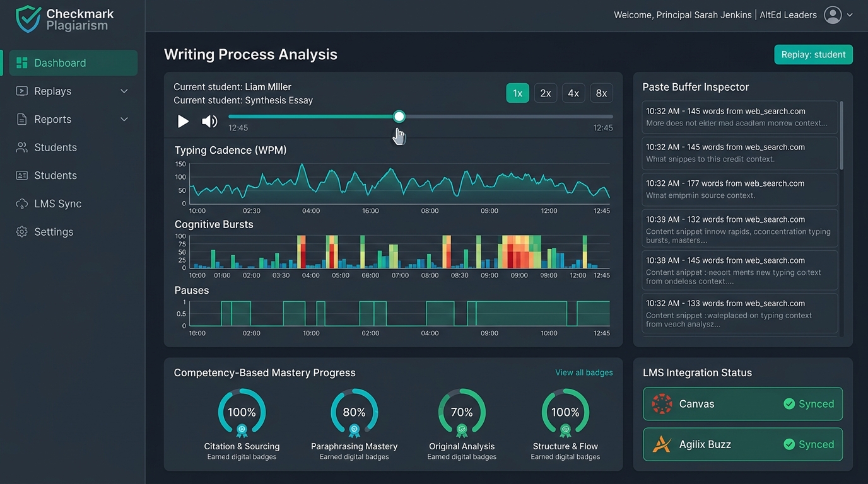
Task: Click the Citation & Sourcing 100% progress ring
Action: pos(242,412)
